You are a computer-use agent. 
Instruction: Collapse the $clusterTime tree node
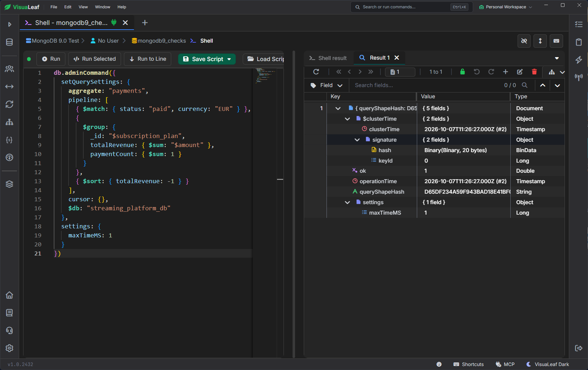347,119
